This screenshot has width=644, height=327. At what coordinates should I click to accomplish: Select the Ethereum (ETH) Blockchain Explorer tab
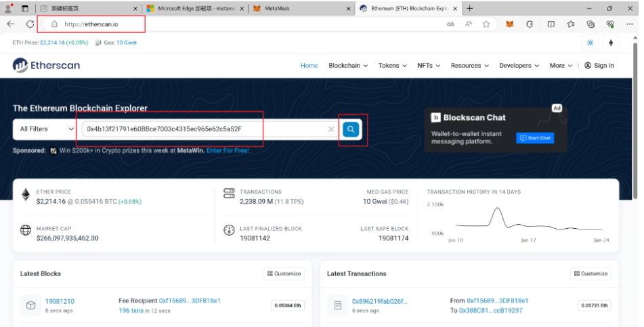pyautogui.click(x=409, y=8)
